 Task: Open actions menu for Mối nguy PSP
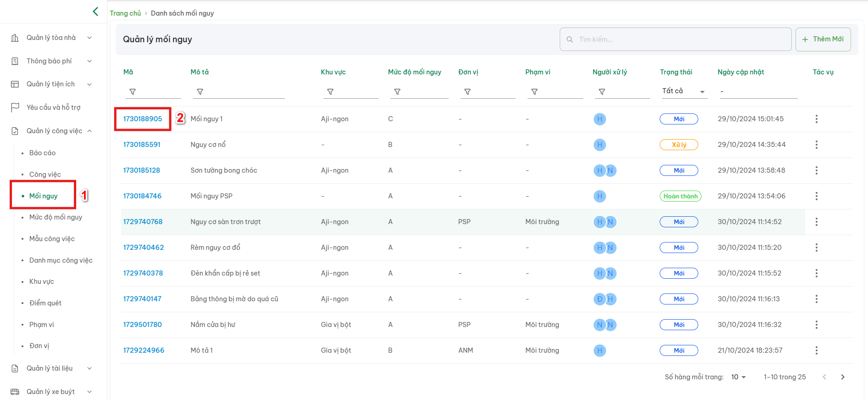[x=817, y=196]
